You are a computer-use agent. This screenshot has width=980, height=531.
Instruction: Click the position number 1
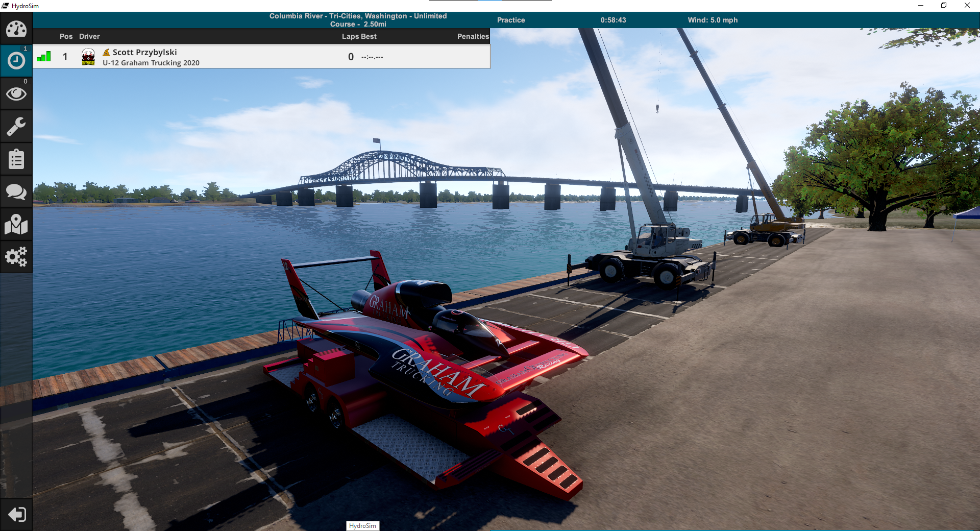65,57
